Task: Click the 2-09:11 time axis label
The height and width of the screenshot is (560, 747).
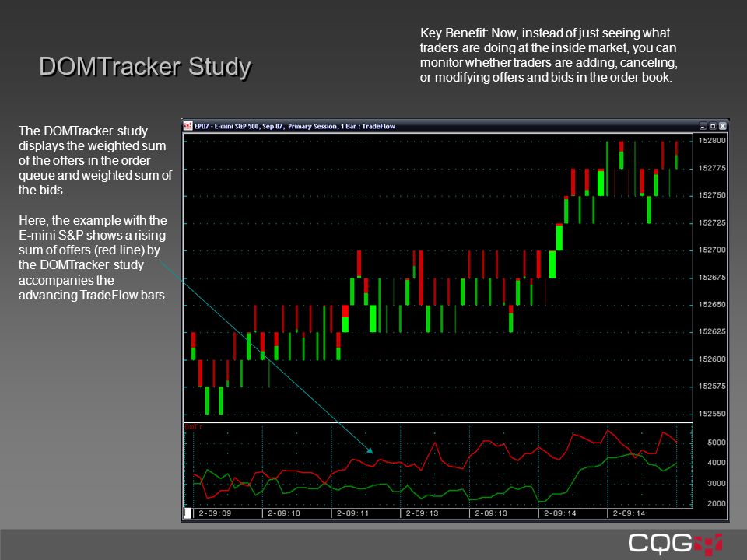Action: tap(353, 513)
